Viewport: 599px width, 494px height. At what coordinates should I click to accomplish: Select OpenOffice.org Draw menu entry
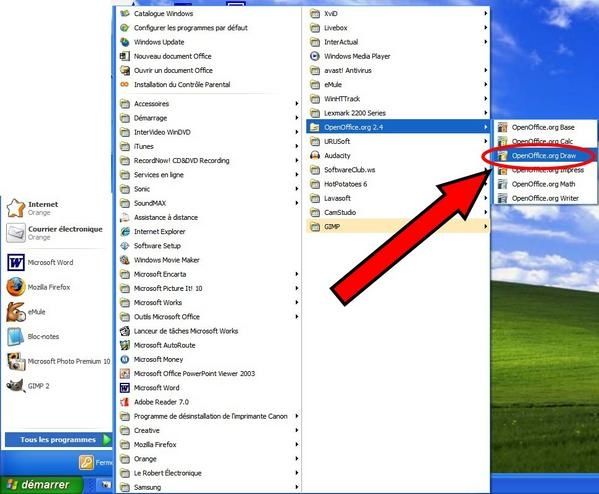pos(546,155)
